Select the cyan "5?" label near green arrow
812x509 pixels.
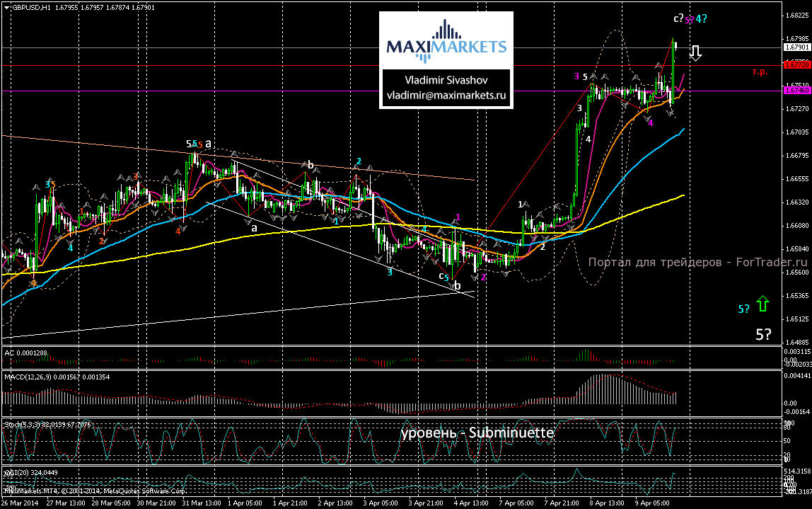(743, 309)
